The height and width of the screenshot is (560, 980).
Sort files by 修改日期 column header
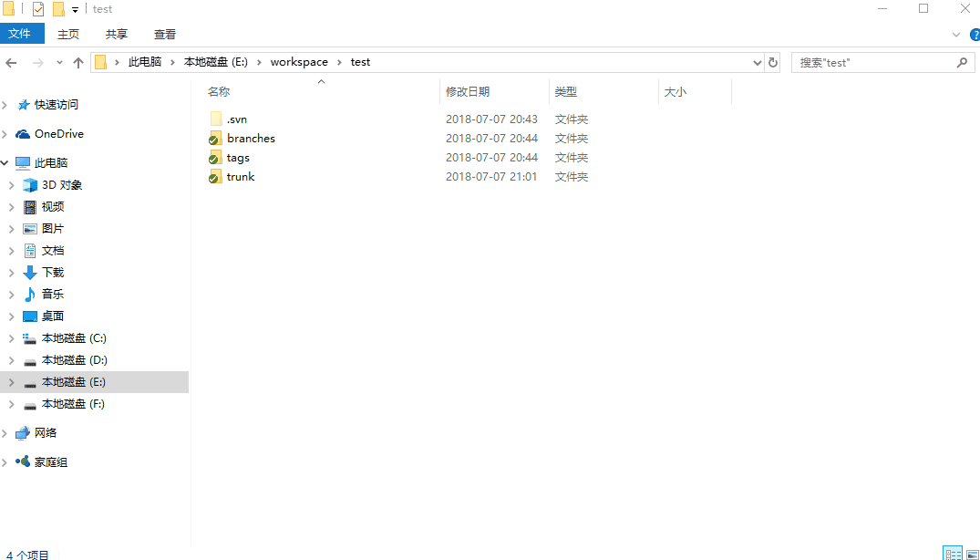pos(468,92)
